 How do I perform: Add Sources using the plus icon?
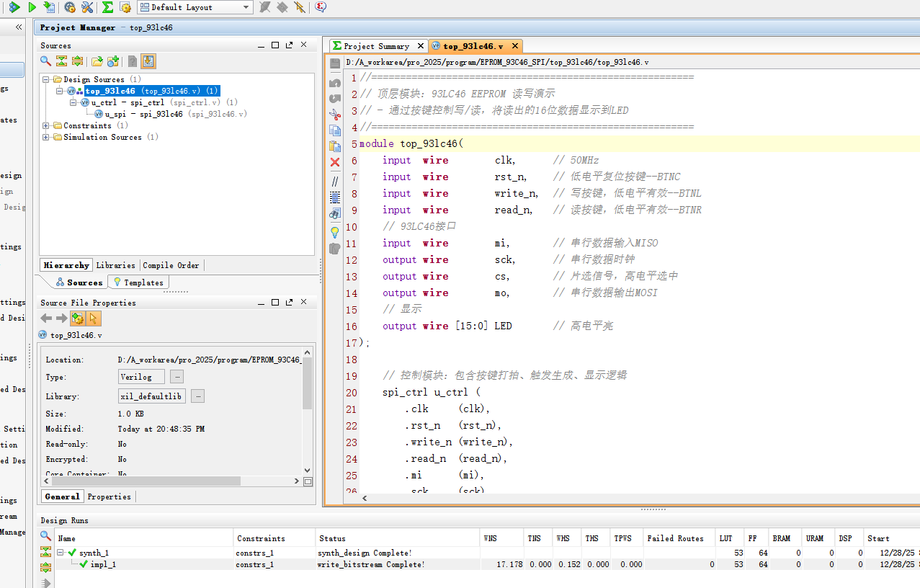click(x=113, y=61)
